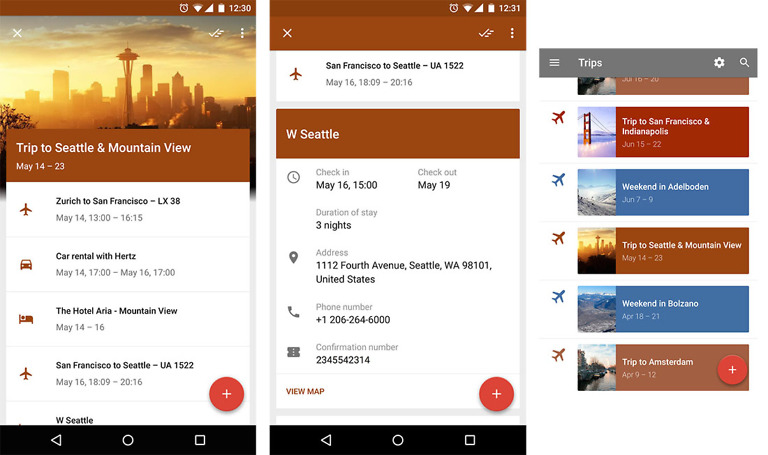Tap Bolzano mountain thumbnail

(x=597, y=309)
